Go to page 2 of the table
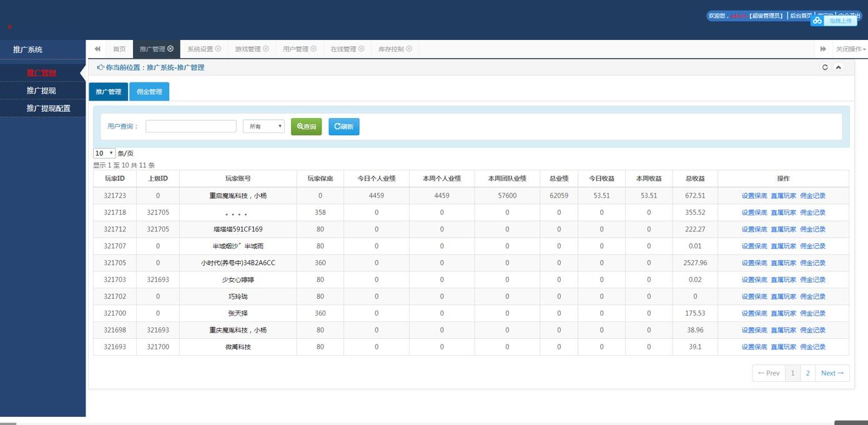Image resolution: width=868 pixels, height=425 pixels. coord(807,373)
